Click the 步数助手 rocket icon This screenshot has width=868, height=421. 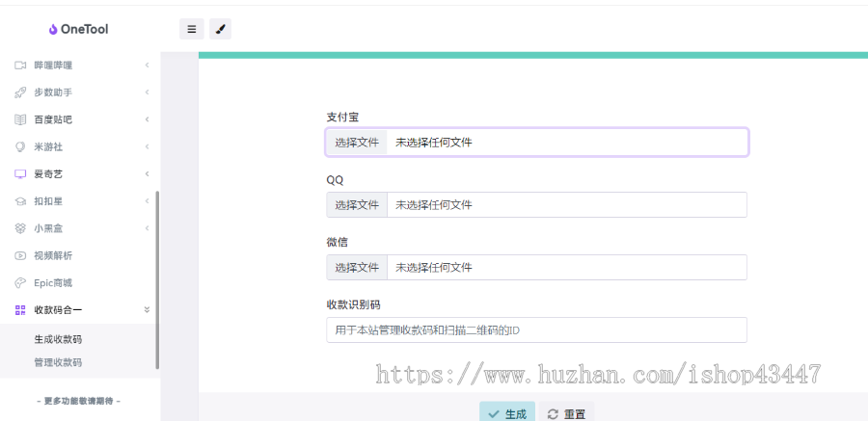coord(20,92)
